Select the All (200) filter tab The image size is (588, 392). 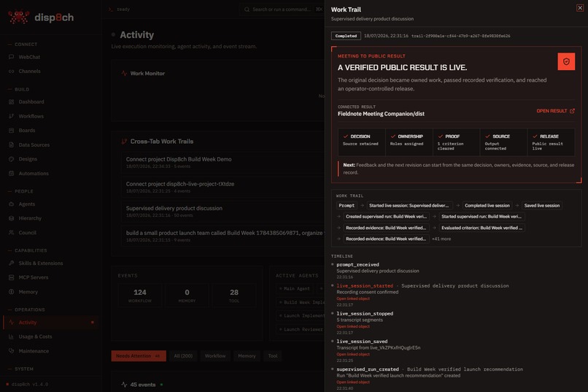click(x=183, y=356)
